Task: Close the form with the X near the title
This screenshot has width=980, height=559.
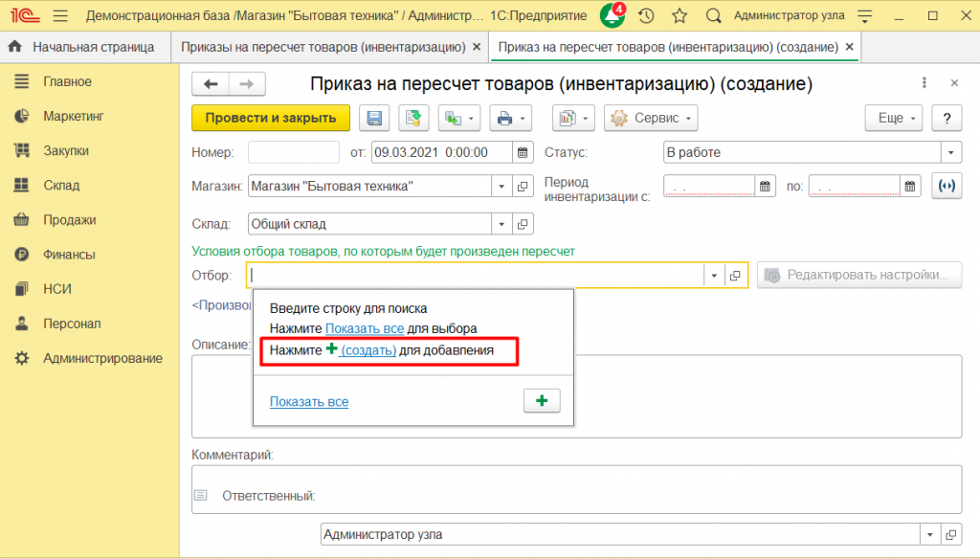Action: click(954, 82)
